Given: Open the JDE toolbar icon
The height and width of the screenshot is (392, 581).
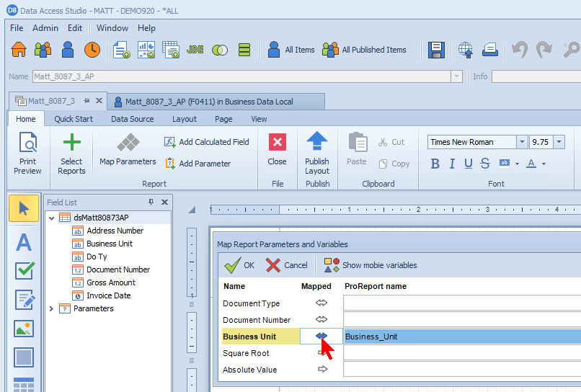Looking at the screenshot, I should pos(195,50).
